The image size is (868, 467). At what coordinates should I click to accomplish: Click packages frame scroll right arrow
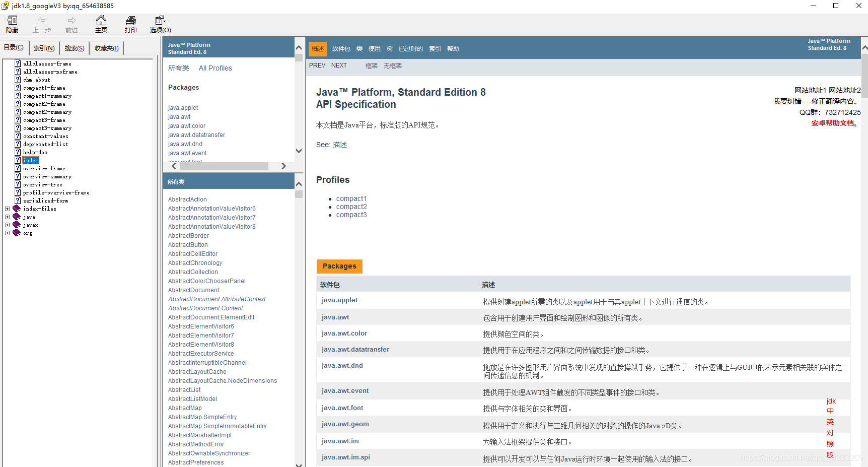tap(283, 166)
